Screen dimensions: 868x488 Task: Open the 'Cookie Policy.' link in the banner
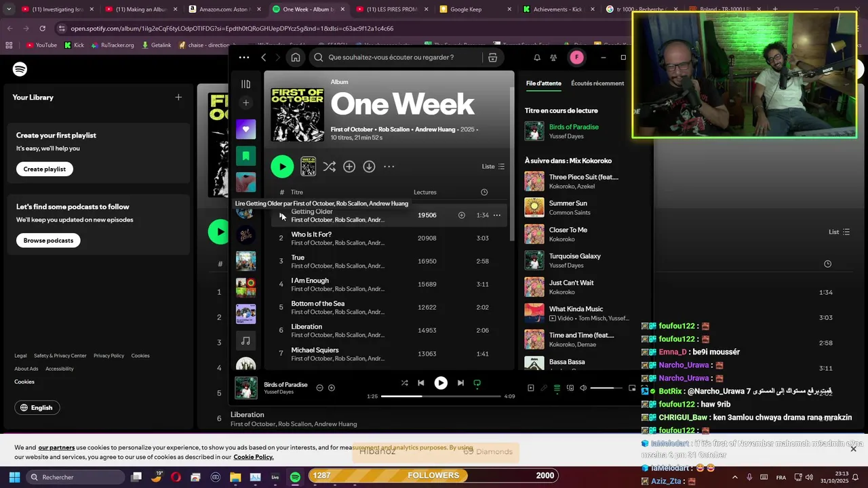253,457
